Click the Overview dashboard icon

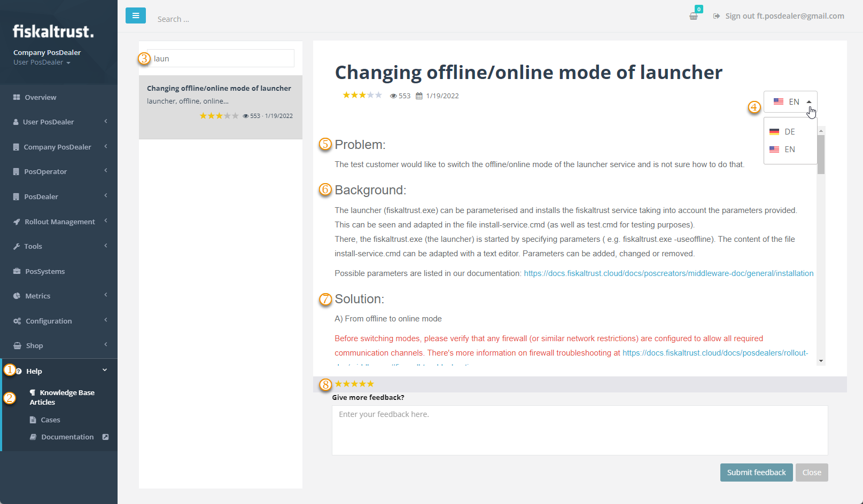(17, 97)
